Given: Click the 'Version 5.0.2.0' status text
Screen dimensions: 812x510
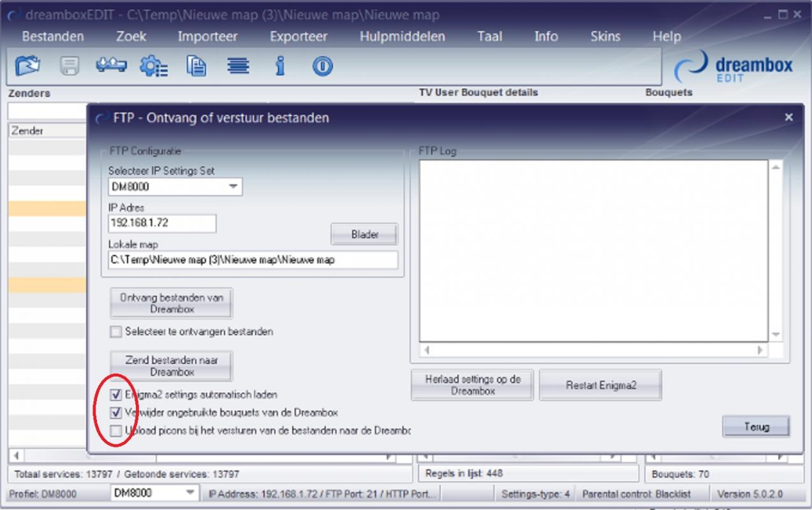Looking at the screenshot, I should pos(749,494).
